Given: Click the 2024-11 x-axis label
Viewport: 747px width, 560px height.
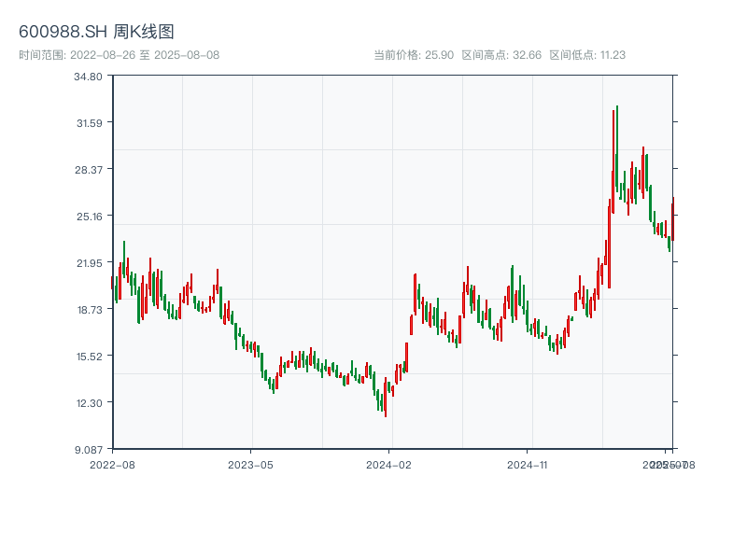Looking at the screenshot, I should coord(527,465).
